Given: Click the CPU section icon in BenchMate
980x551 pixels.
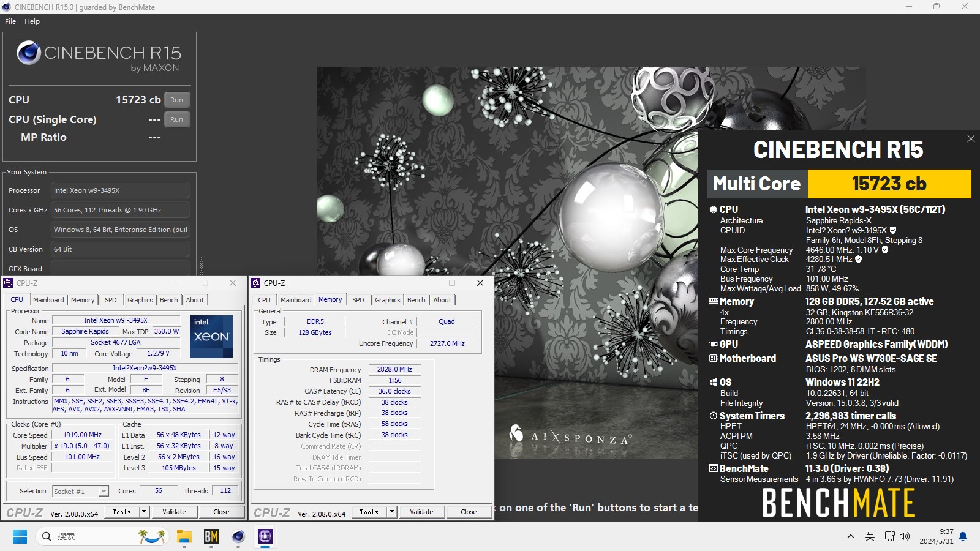Looking at the screenshot, I should coord(714,209).
